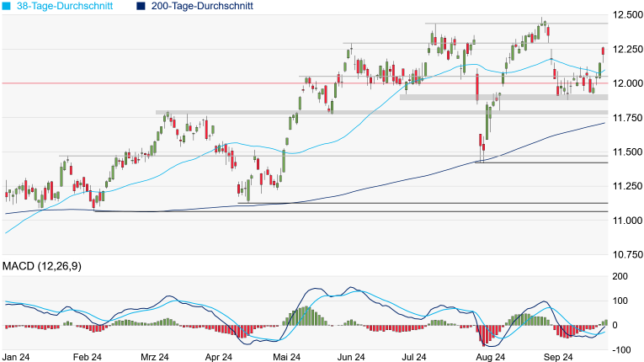Select Aug 24 on the time axis
This screenshot has height=362, width=644.
tap(490, 356)
